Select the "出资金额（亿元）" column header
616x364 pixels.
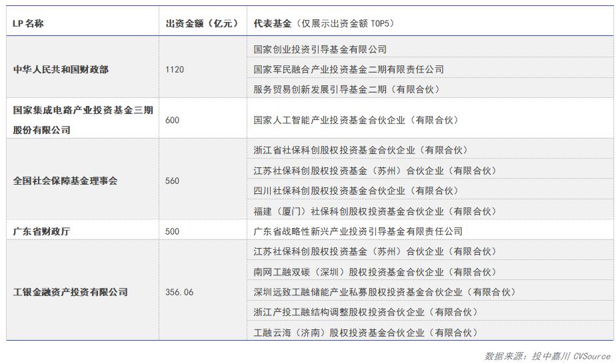(x=202, y=23)
